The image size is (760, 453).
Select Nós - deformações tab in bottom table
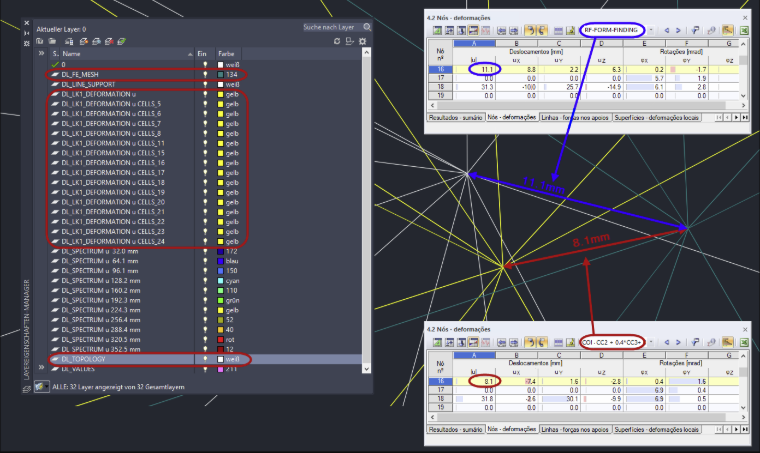(512, 429)
